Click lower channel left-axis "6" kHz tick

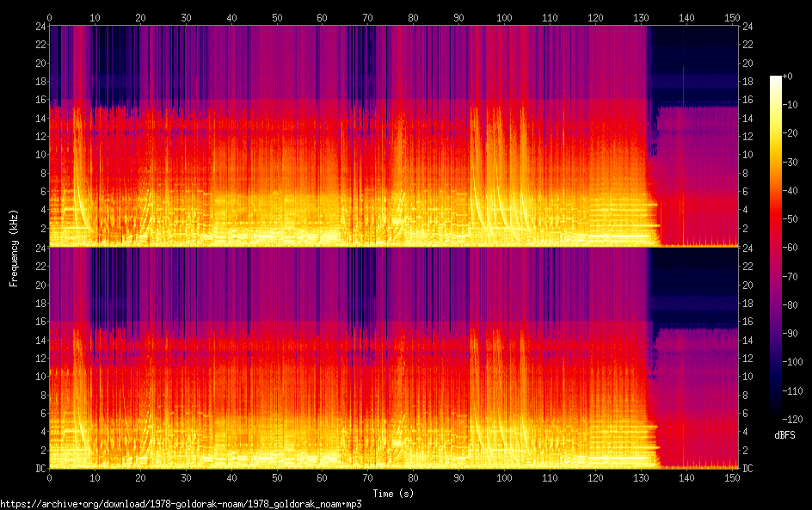[x=44, y=413]
